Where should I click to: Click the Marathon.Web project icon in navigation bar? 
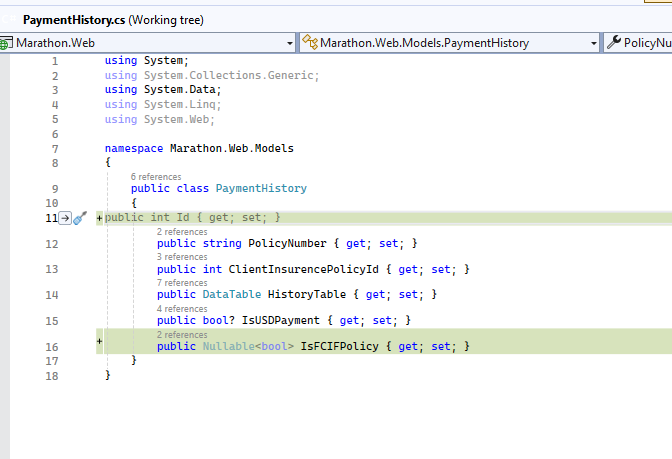pos(5,43)
